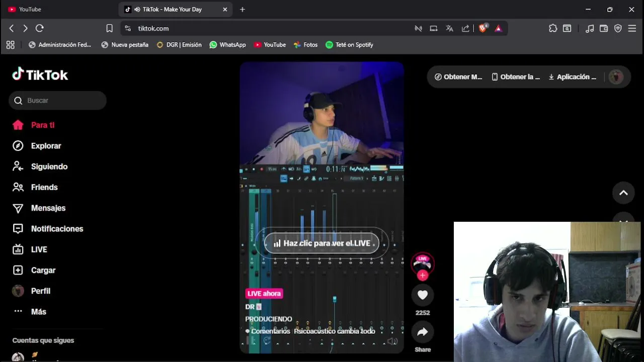The width and height of the screenshot is (644, 362).
Task: Go forward using the browser forward arrow
Action: (x=25, y=29)
